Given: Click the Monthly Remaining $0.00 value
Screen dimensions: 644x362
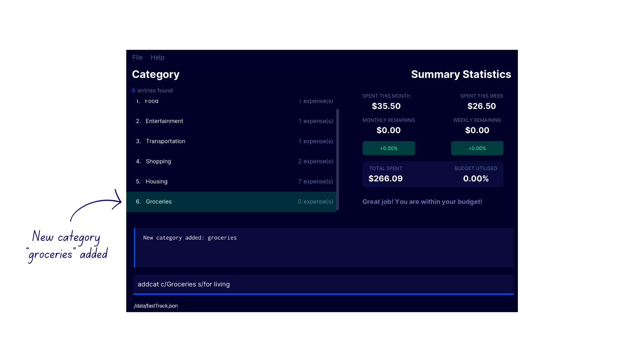Looking at the screenshot, I should click(x=388, y=130).
